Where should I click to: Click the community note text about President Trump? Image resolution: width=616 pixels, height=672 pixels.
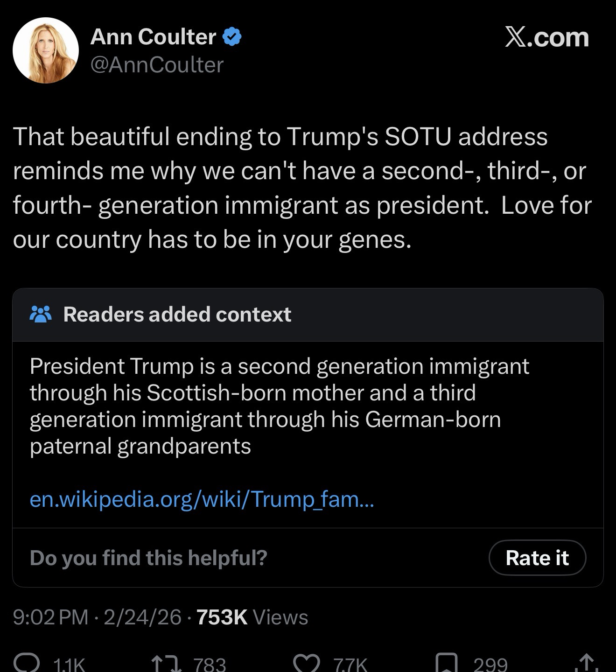pos(279,406)
